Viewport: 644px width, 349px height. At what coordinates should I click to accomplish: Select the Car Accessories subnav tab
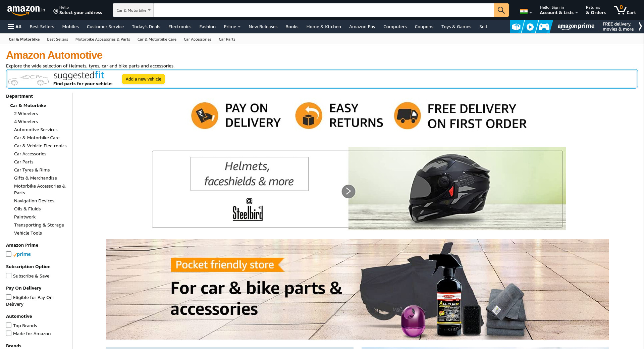point(198,39)
